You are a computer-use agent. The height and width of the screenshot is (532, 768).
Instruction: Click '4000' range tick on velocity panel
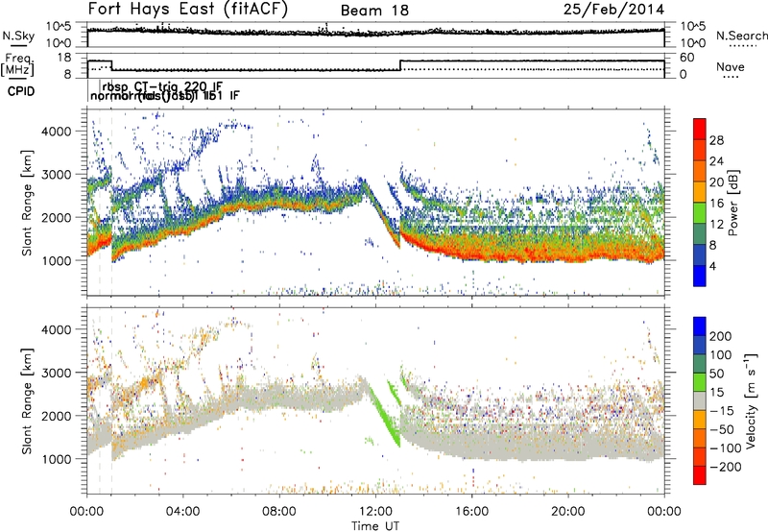tap(57, 329)
